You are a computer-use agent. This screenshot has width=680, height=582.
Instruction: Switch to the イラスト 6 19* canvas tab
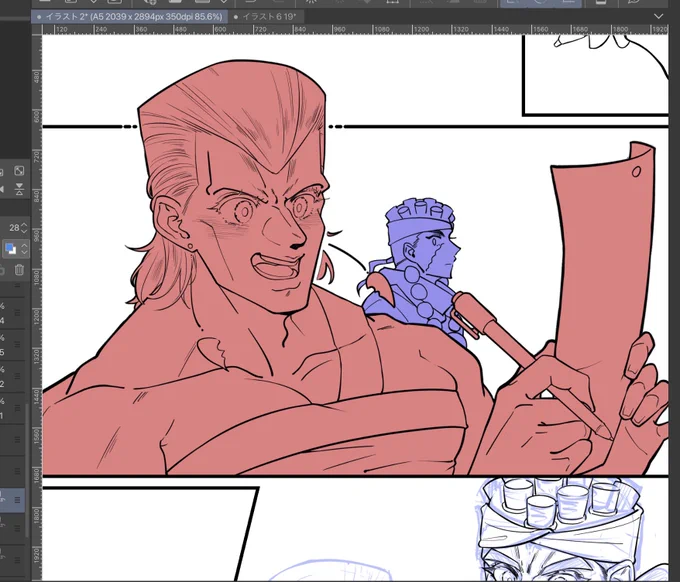click(x=265, y=17)
